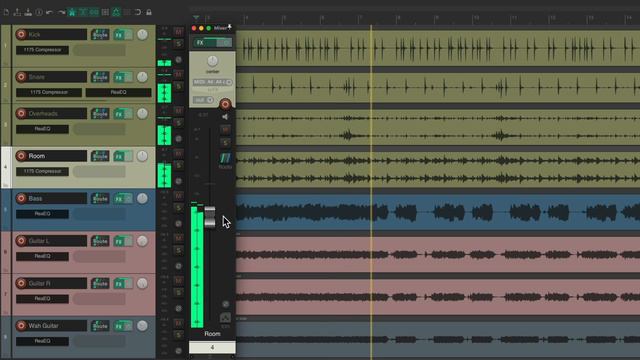The image size is (640, 360).
Task: Open the ReaEQ slot on Bass track
Action: (42, 214)
